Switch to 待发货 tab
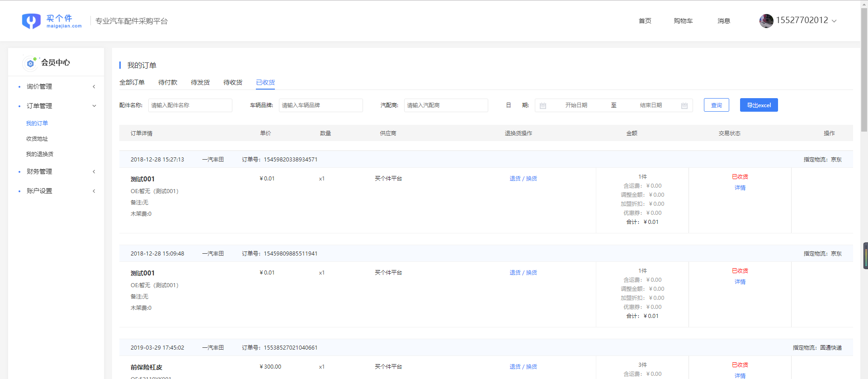This screenshot has width=868, height=379. coord(200,82)
